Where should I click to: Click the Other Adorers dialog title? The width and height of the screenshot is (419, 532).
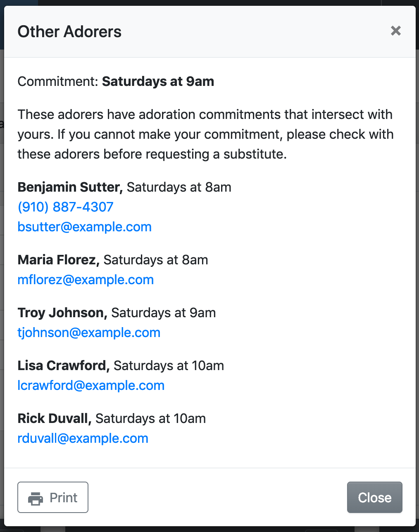click(69, 32)
